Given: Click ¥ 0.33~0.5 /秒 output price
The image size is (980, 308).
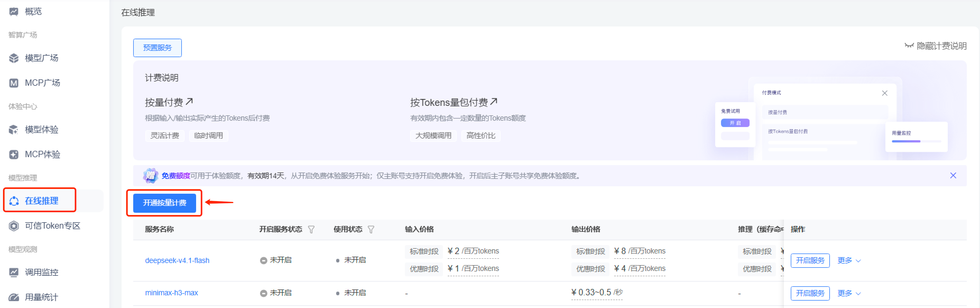Looking at the screenshot, I should [597, 292].
